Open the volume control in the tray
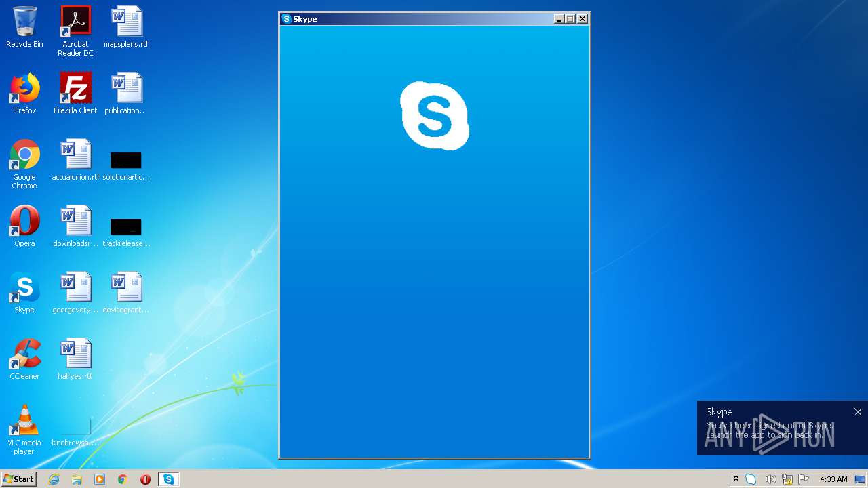 pyautogui.click(x=770, y=479)
